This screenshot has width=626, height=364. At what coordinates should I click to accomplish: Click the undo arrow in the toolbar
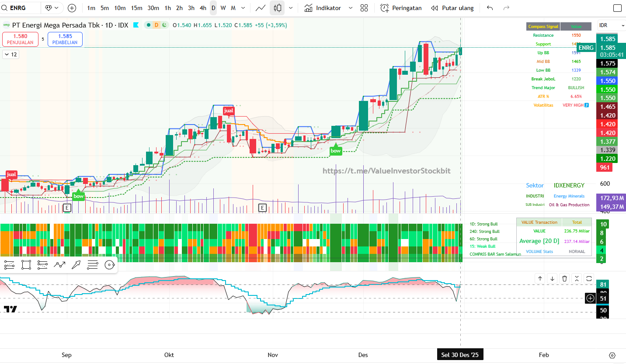(x=490, y=8)
